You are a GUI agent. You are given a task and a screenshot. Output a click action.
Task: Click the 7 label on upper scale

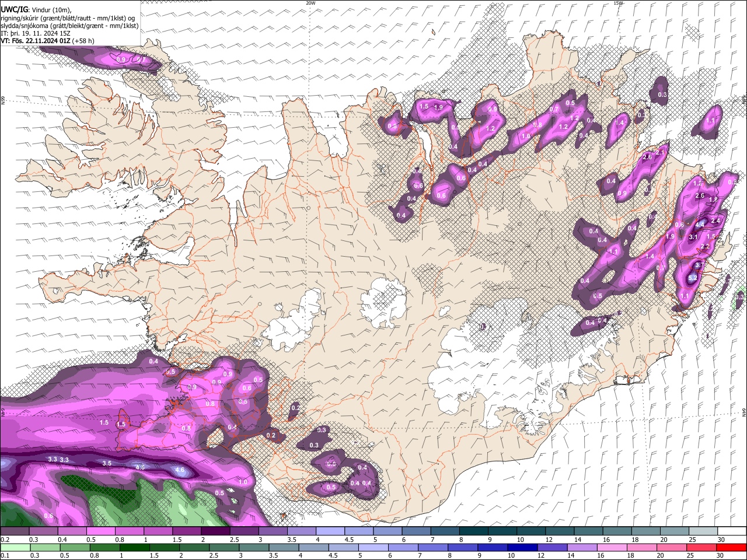tap(432, 540)
